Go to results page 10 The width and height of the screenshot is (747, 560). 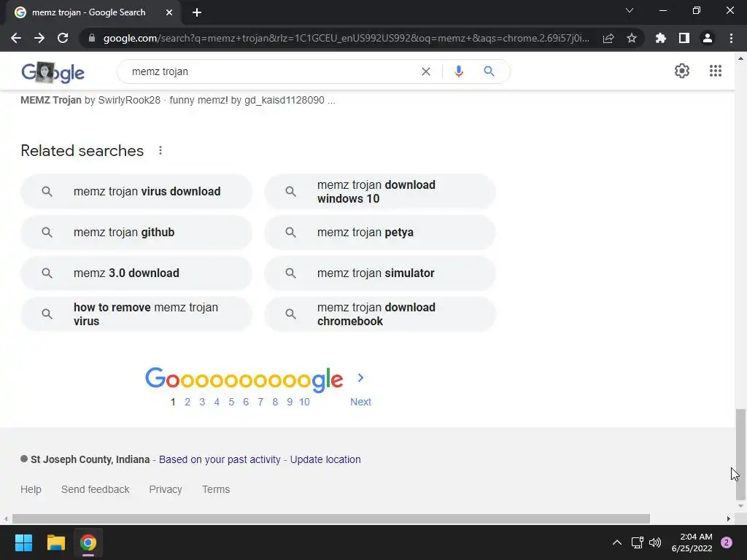click(x=304, y=402)
